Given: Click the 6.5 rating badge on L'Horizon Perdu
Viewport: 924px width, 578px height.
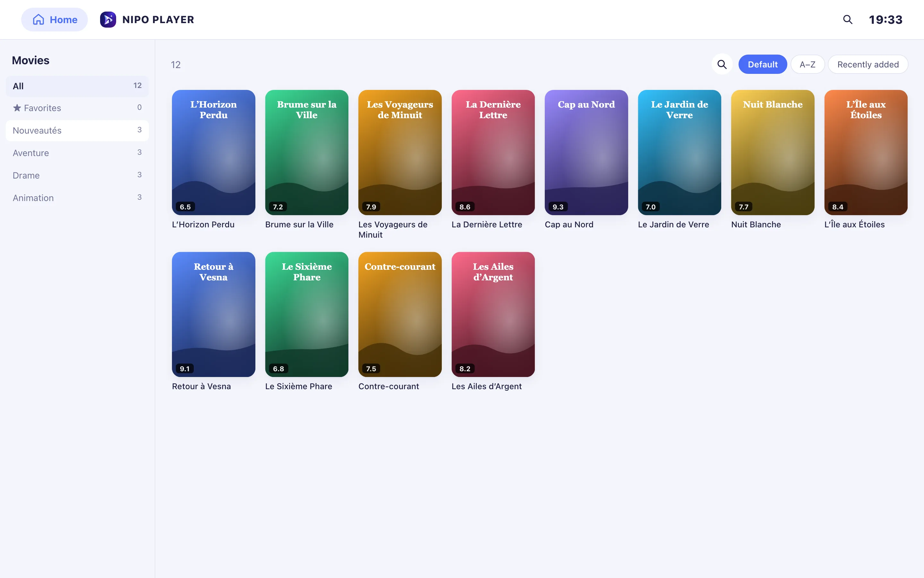Looking at the screenshot, I should click(185, 207).
